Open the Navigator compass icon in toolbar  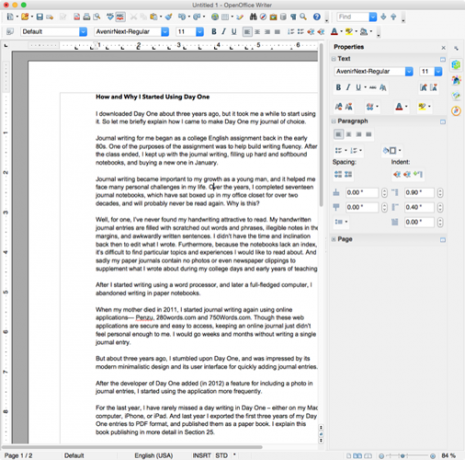(x=263, y=17)
